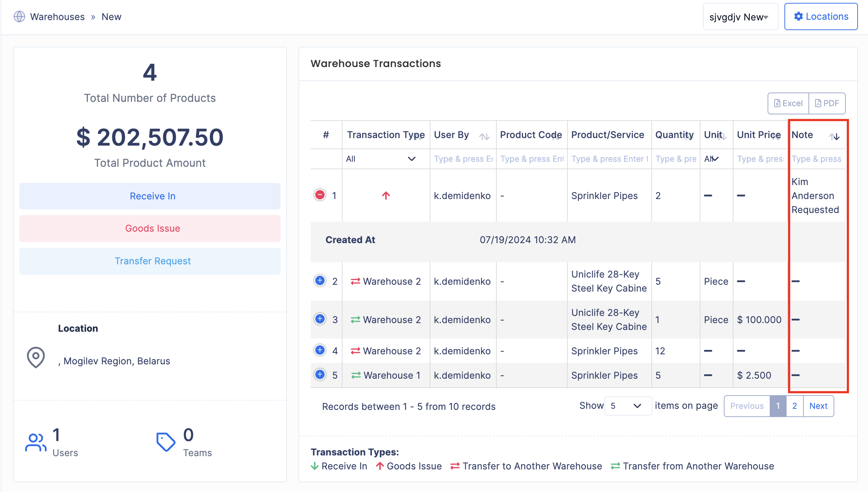This screenshot has height=492, width=868.
Task: Click the Receive In legend arrow icon
Action: pos(315,466)
